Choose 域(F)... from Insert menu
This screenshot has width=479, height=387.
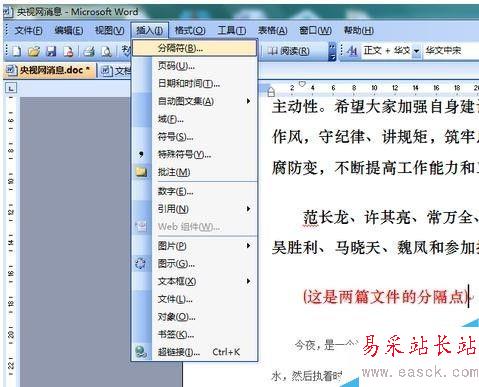pos(195,119)
